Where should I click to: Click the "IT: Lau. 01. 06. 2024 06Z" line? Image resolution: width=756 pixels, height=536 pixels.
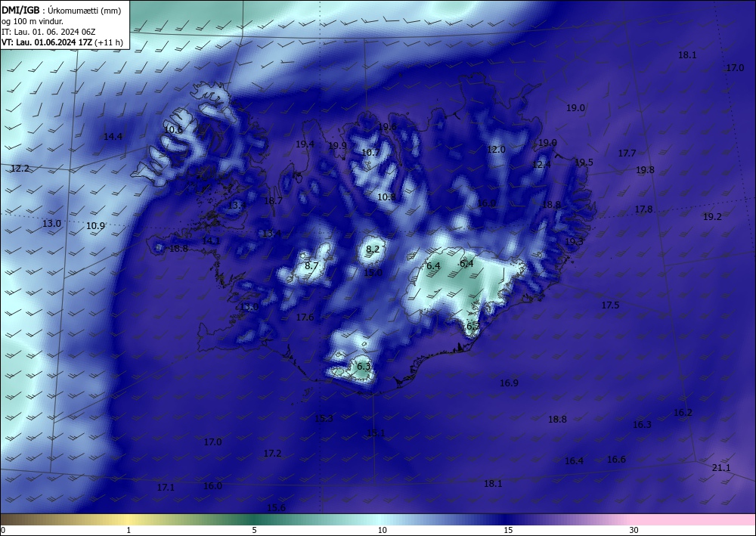coord(48,32)
